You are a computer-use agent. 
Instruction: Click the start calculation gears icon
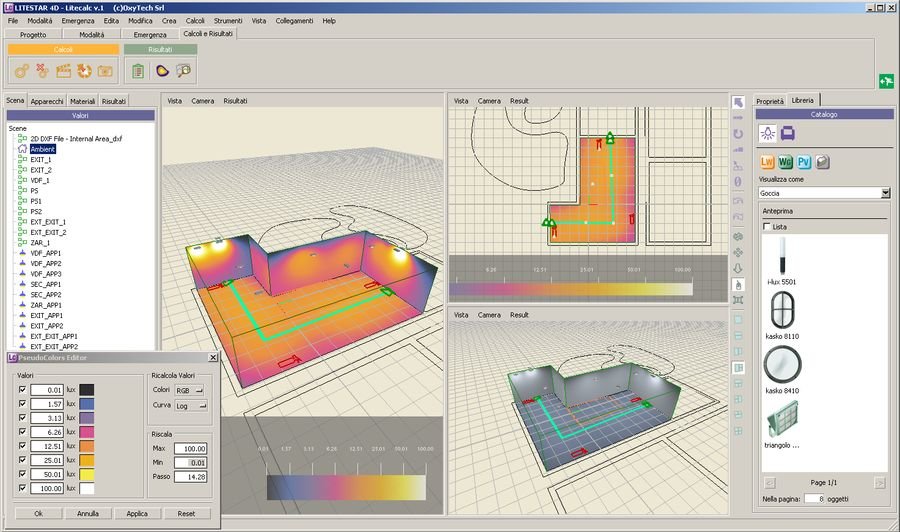[x=22, y=71]
